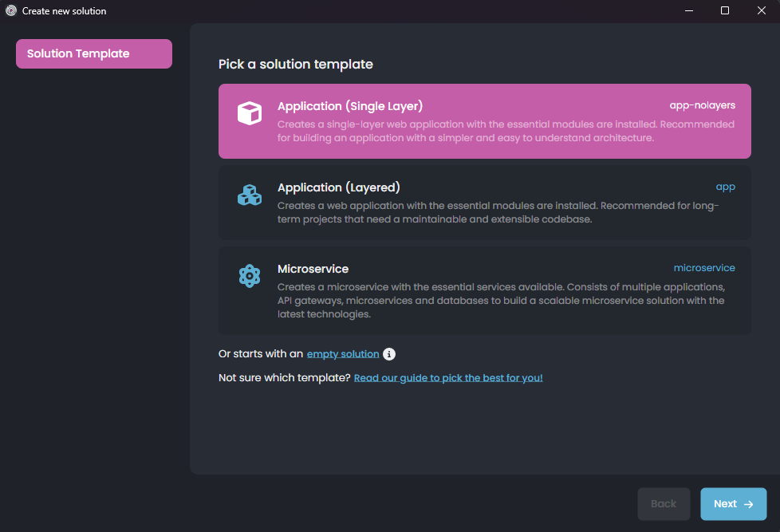
Task: Open the empty solution link
Action: (x=342, y=353)
